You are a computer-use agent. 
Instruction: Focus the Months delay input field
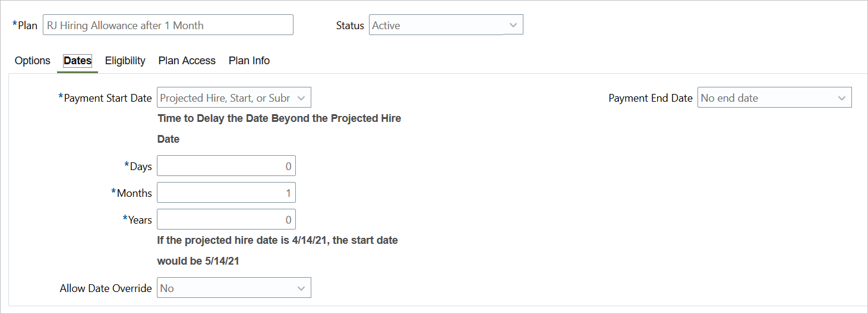coord(226,193)
